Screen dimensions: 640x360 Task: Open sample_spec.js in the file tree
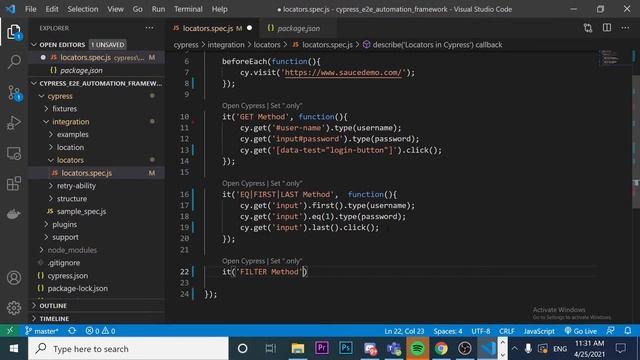pyautogui.click(x=96, y=211)
